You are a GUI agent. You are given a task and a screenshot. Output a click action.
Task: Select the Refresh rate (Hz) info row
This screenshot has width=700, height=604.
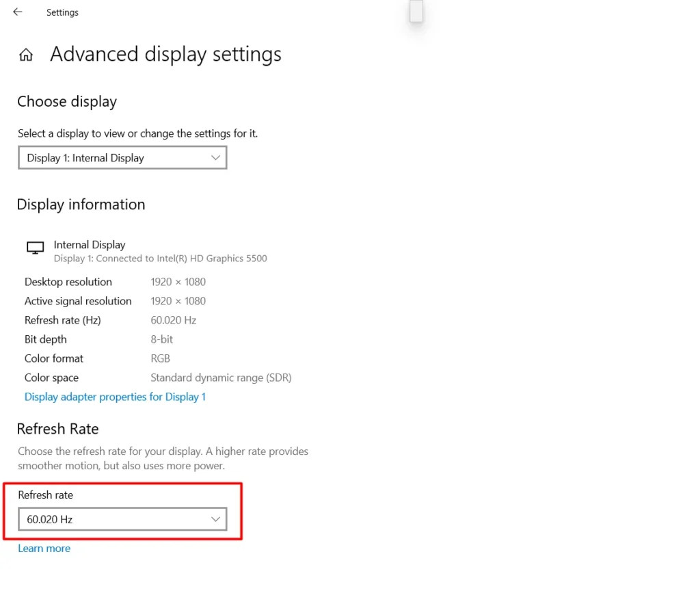coord(62,319)
